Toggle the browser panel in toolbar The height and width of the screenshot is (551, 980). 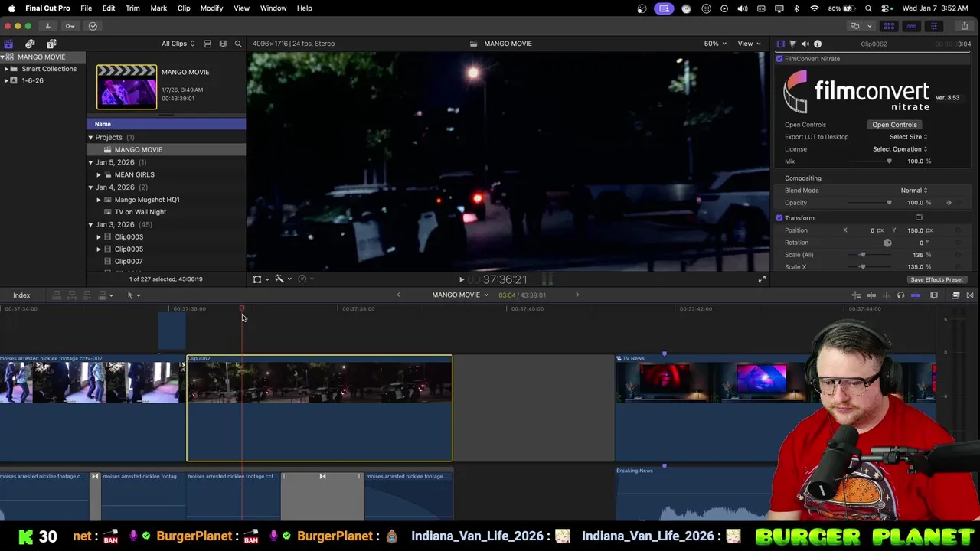889,26
